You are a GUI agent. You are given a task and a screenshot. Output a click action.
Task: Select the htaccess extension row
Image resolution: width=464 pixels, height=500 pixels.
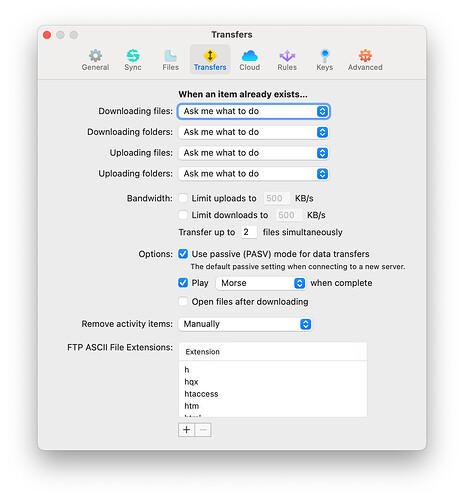tap(273, 394)
